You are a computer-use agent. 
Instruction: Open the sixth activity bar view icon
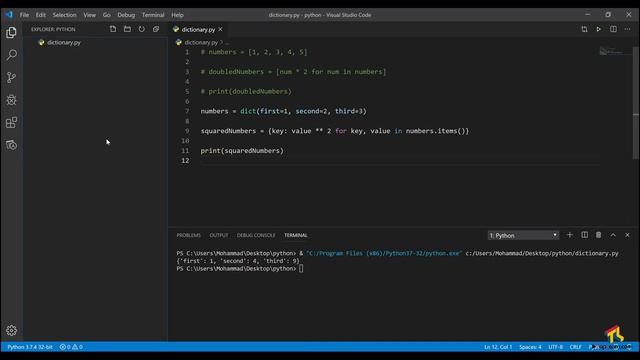pyautogui.click(x=11, y=145)
